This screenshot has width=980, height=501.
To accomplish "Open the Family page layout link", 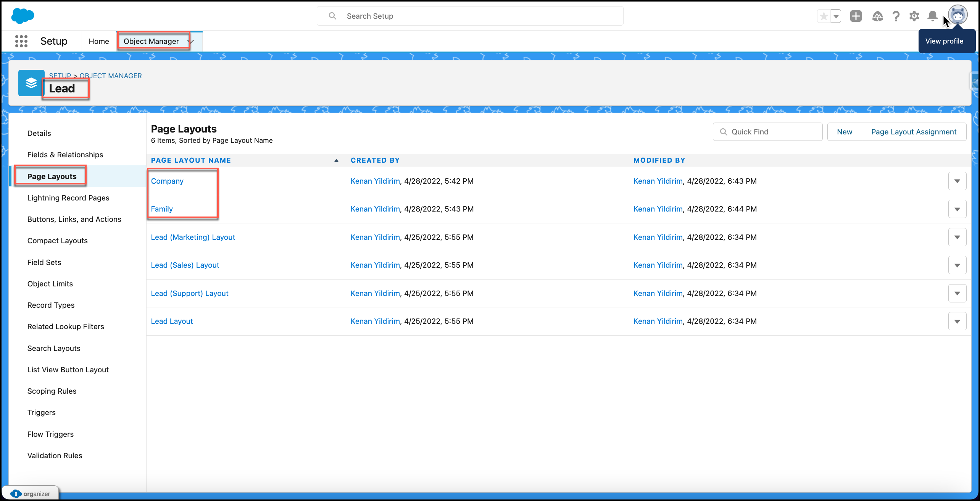I will click(x=162, y=209).
